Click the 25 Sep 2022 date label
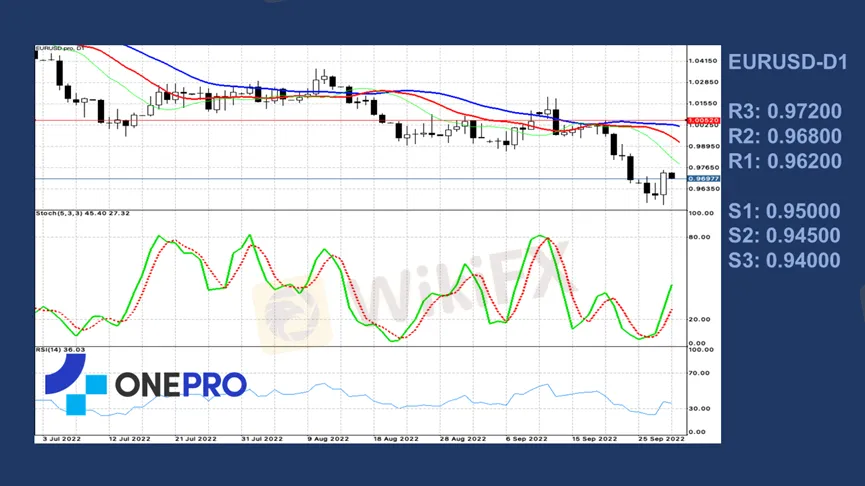Image resolution: width=865 pixels, height=486 pixels. click(662, 438)
